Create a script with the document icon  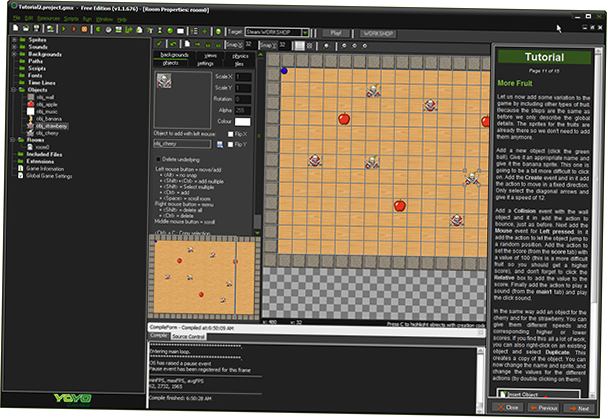[x=139, y=30]
